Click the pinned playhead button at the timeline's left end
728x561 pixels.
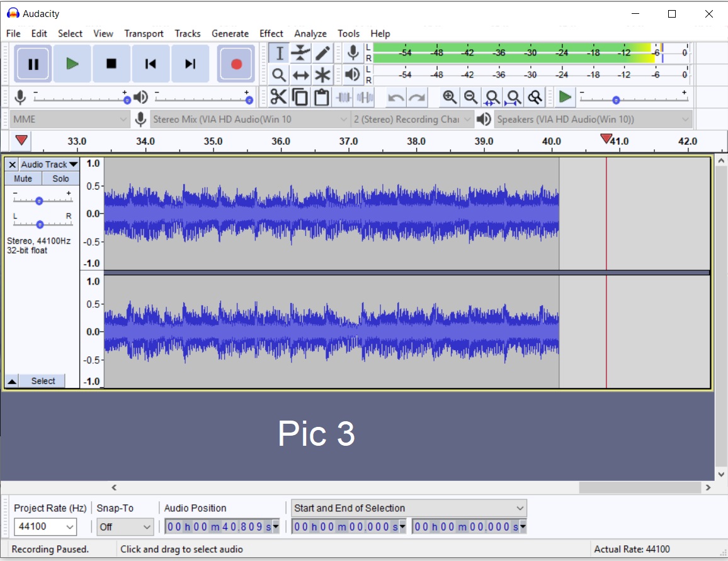pyautogui.click(x=21, y=140)
